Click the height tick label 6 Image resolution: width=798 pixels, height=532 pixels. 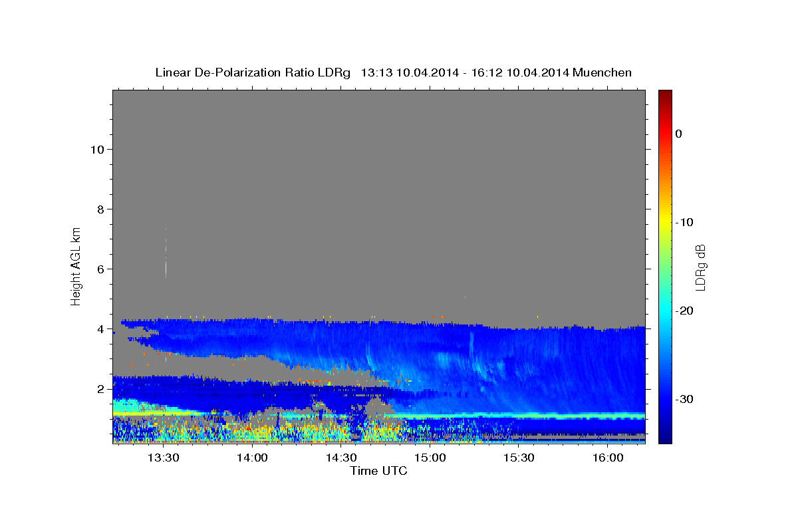pos(100,269)
